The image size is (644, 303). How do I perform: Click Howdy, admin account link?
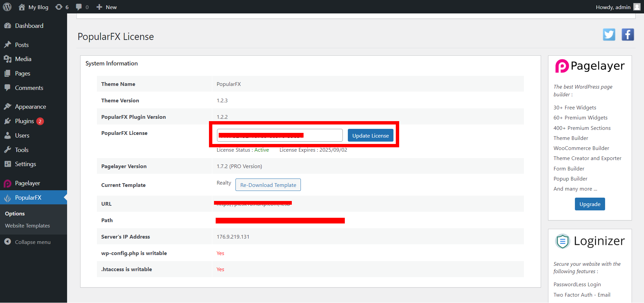click(x=613, y=7)
